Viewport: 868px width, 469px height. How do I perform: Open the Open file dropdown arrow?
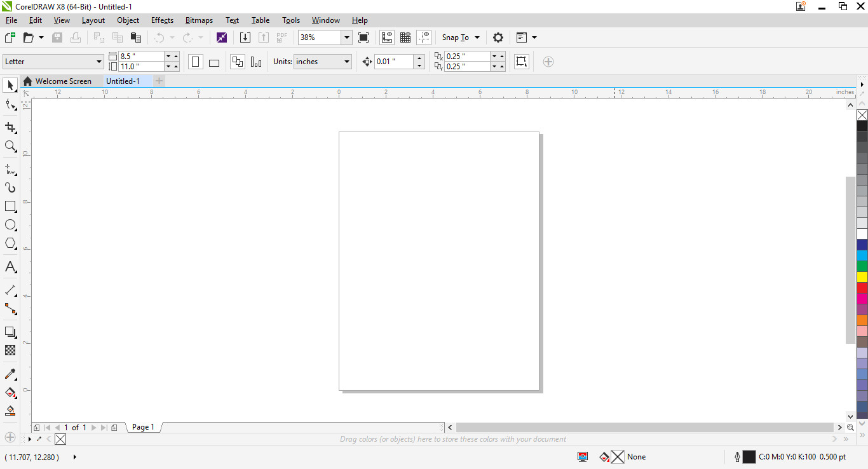pos(41,37)
